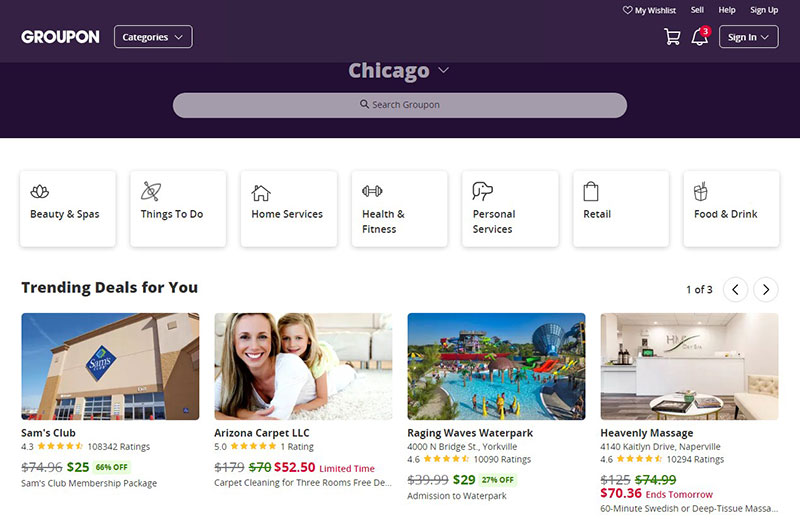Expand the Categories dropdown
The image size is (800, 523).
coord(153,37)
